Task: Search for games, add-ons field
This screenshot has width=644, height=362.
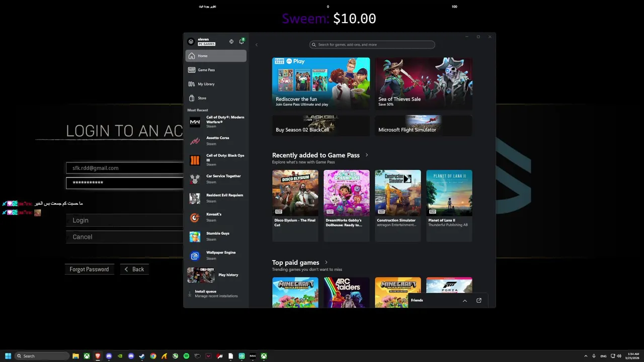Action: coord(372,45)
